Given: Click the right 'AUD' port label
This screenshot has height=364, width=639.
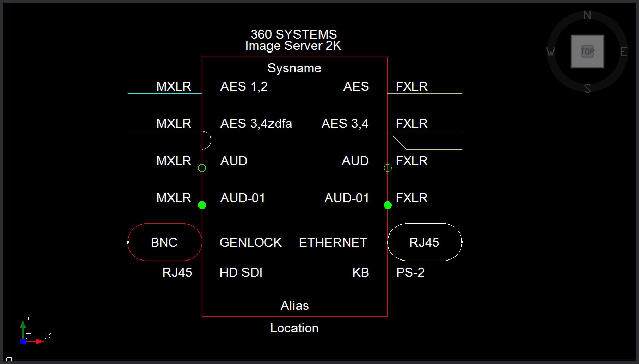Looking at the screenshot, I should (355, 161).
